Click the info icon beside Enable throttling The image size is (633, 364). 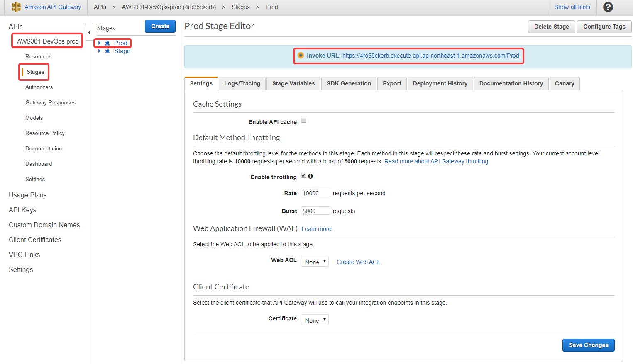(310, 176)
